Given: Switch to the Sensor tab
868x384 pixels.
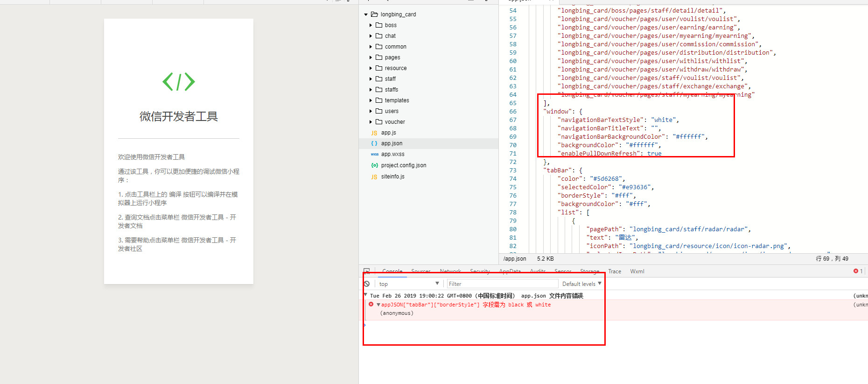Looking at the screenshot, I should click(x=563, y=271).
